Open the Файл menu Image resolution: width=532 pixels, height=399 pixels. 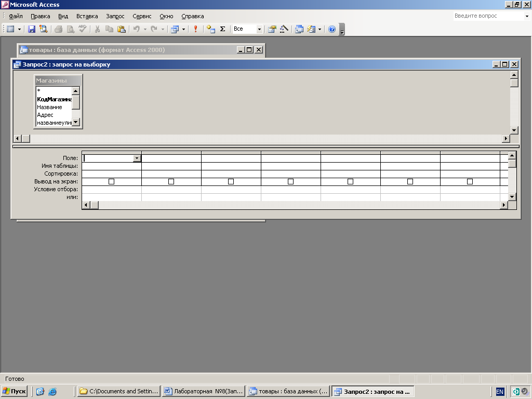(16, 16)
